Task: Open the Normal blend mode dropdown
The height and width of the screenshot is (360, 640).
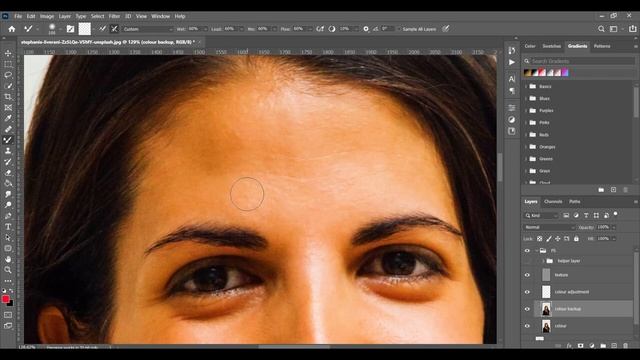Action: pyautogui.click(x=549, y=227)
